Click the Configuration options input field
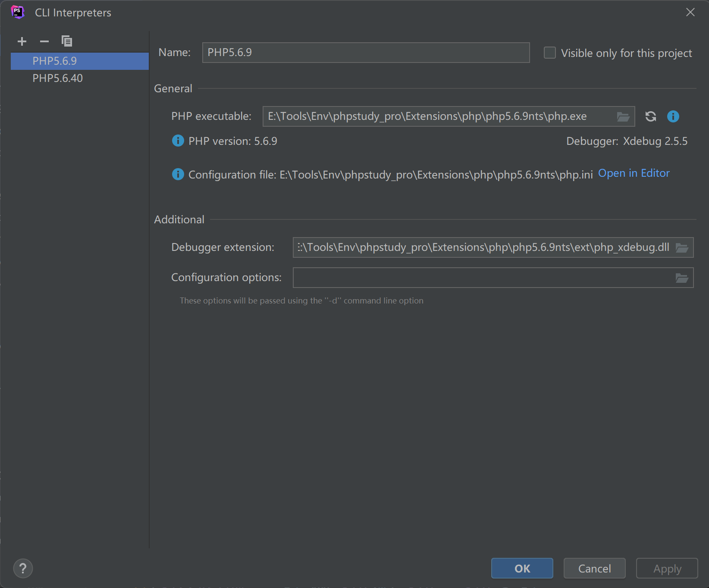Image resolution: width=709 pixels, height=588 pixels. click(x=483, y=278)
